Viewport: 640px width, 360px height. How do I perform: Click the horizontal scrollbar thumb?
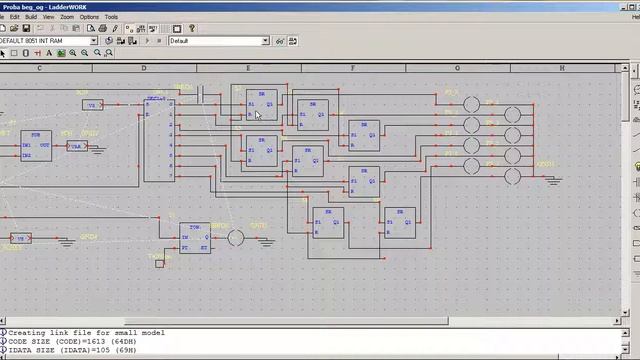(286, 321)
